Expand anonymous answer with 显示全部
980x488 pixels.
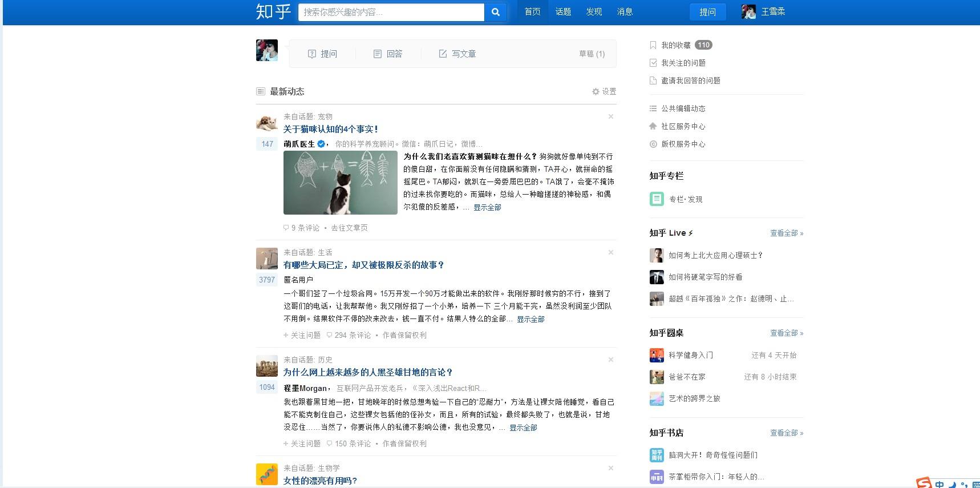[531, 319]
